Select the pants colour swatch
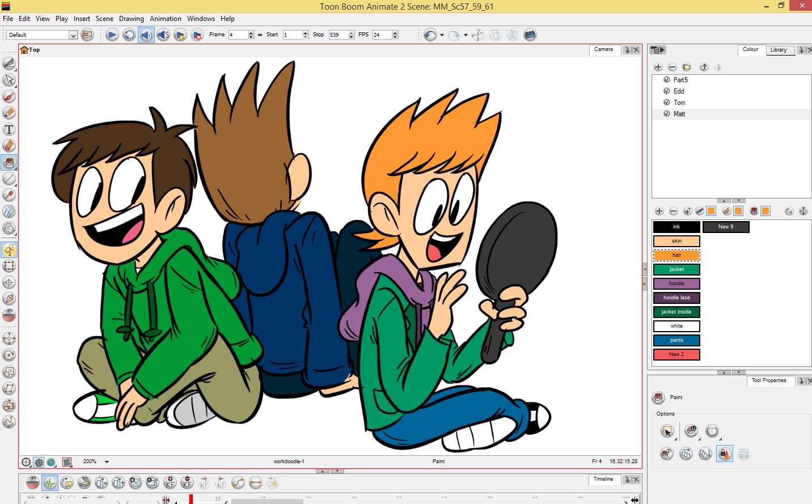812x504 pixels. coord(676,340)
